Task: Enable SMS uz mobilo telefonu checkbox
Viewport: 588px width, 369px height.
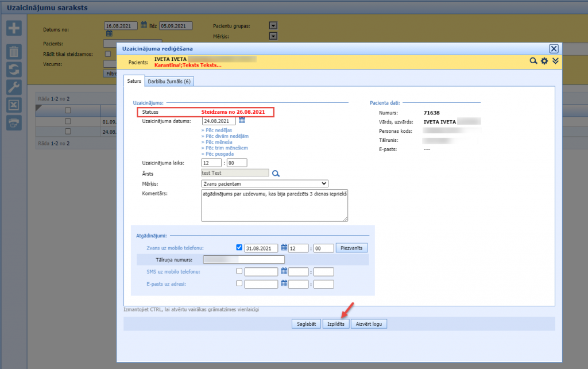Action: (239, 271)
